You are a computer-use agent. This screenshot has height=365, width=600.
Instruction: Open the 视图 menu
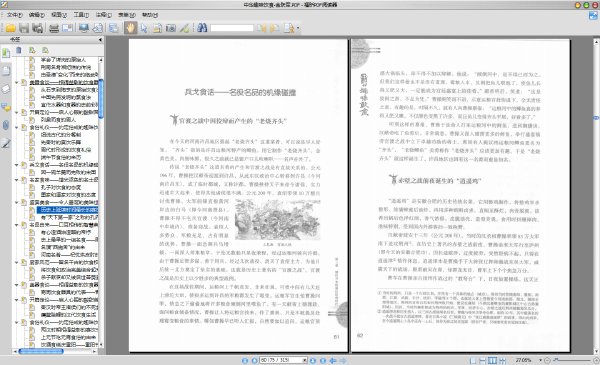[x=59, y=15]
